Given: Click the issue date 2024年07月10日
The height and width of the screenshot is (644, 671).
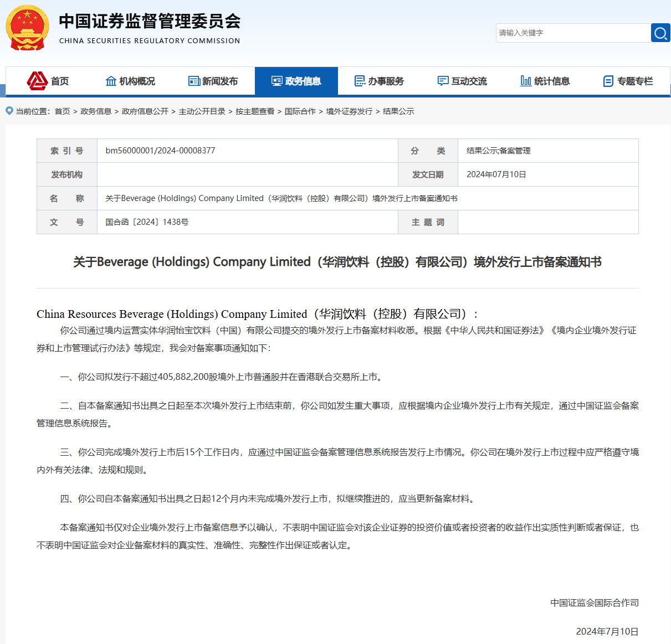Looking at the screenshot, I should [496, 174].
